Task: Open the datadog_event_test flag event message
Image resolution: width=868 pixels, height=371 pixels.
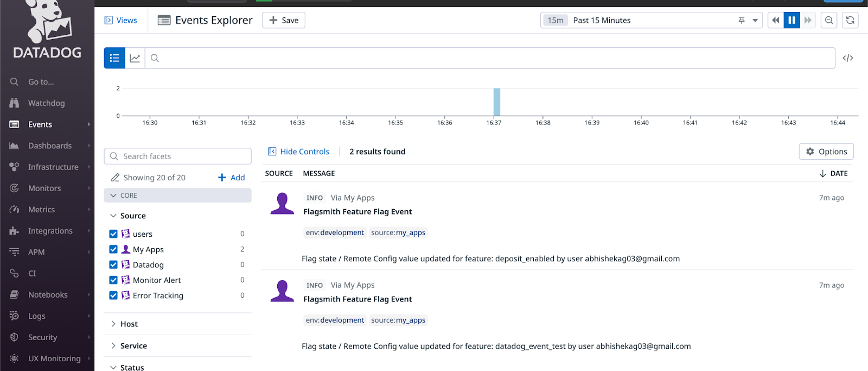Action: 496,346
